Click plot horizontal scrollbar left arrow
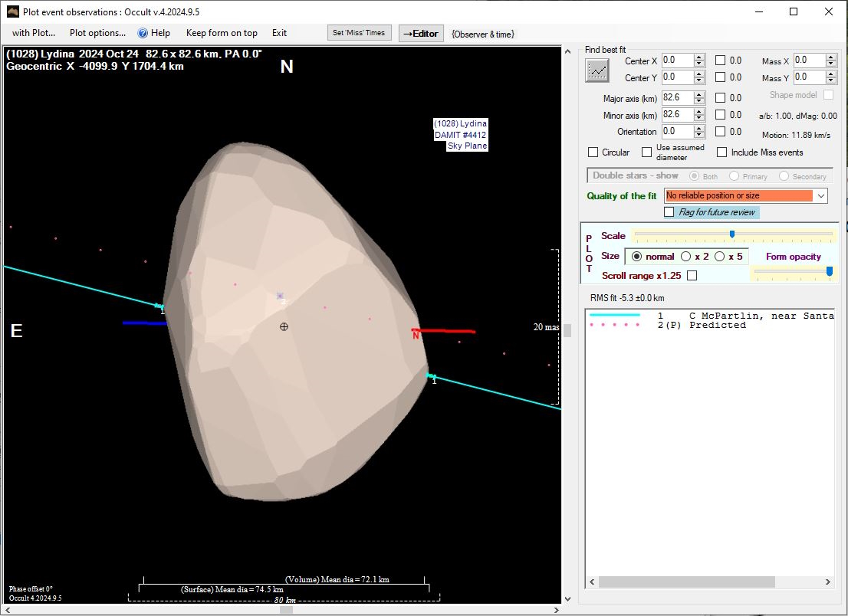The height and width of the screenshot is (616, 848). click(8, 610)
